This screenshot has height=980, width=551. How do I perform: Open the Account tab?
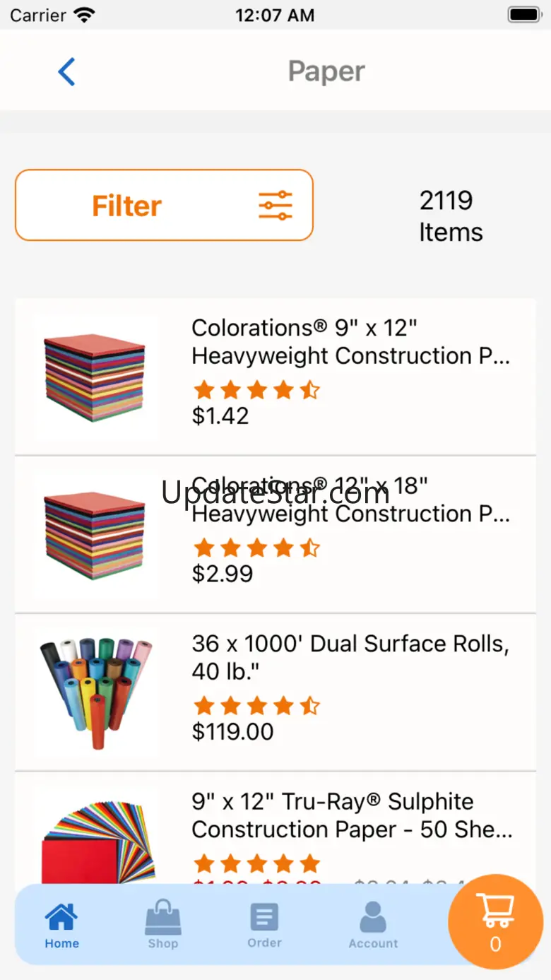click(373, 926)
